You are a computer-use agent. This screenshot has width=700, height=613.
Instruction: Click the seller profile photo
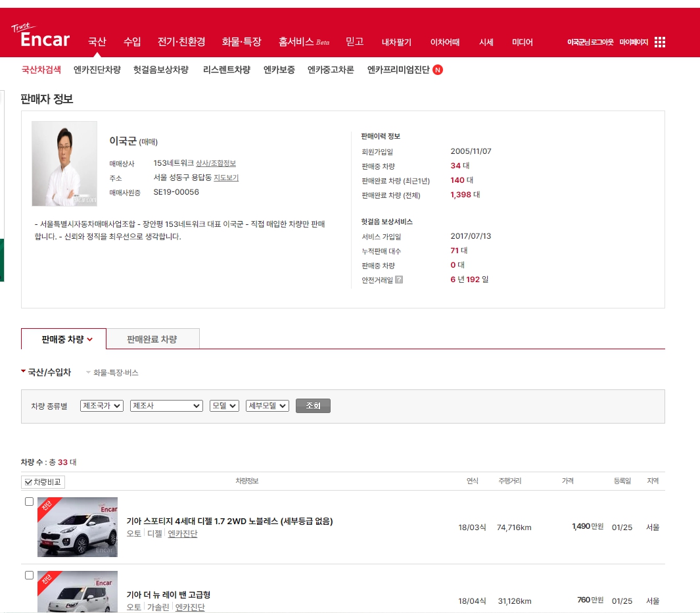[x=64, y=164]
